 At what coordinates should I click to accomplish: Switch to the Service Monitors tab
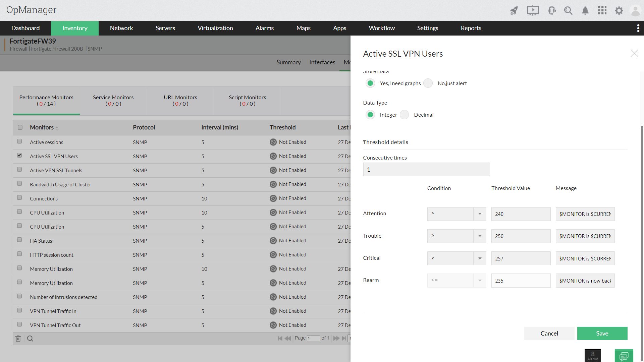coord(113,101)
